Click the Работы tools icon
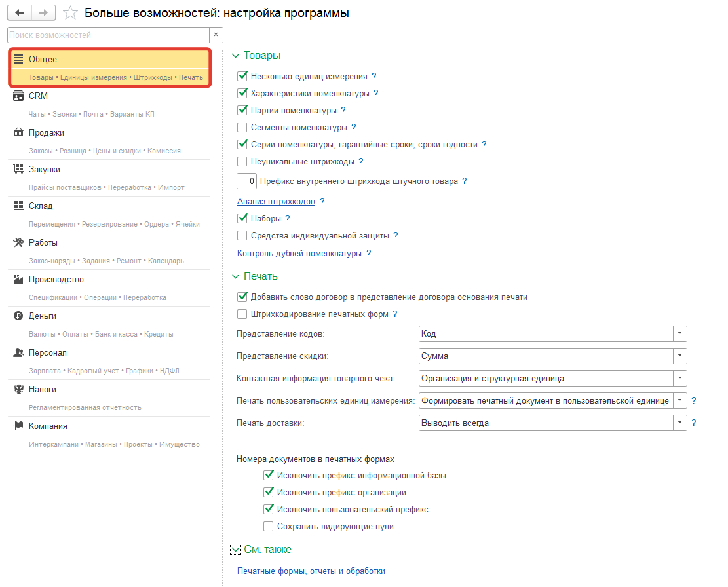 (18, 242)
